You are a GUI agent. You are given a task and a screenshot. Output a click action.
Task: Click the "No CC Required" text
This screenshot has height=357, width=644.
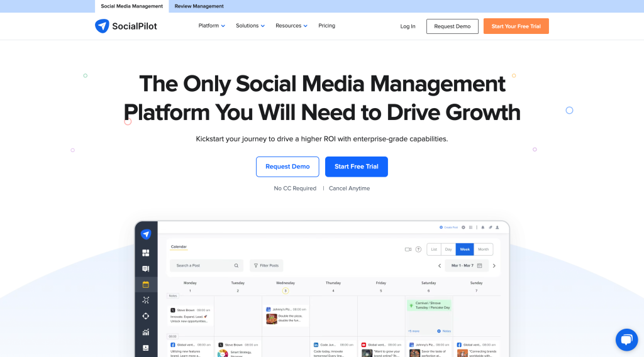coord(295,189)
